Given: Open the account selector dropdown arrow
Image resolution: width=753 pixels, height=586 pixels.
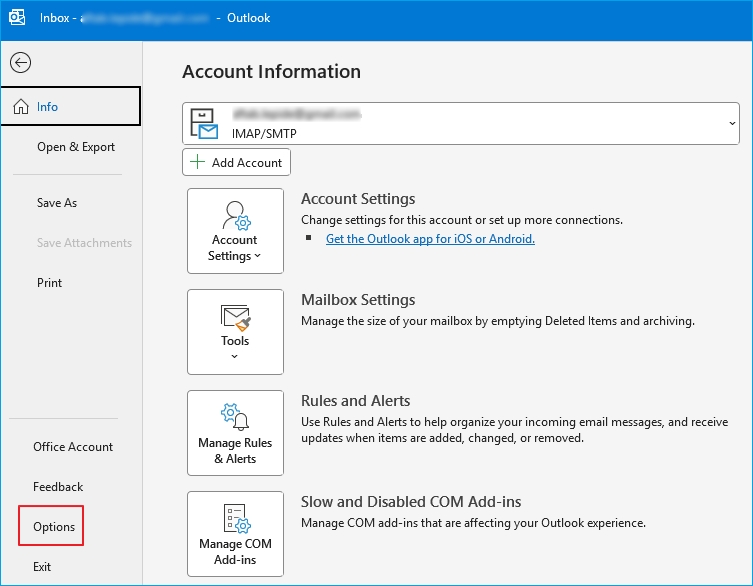Looking at the screenshot, I should (732, 123).
